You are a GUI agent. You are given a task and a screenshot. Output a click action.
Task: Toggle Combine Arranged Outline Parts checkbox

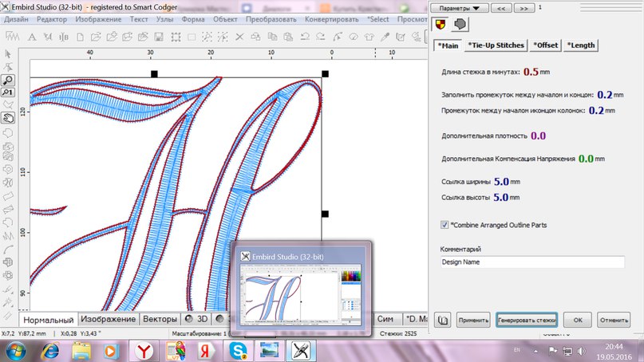pos(445,225)
